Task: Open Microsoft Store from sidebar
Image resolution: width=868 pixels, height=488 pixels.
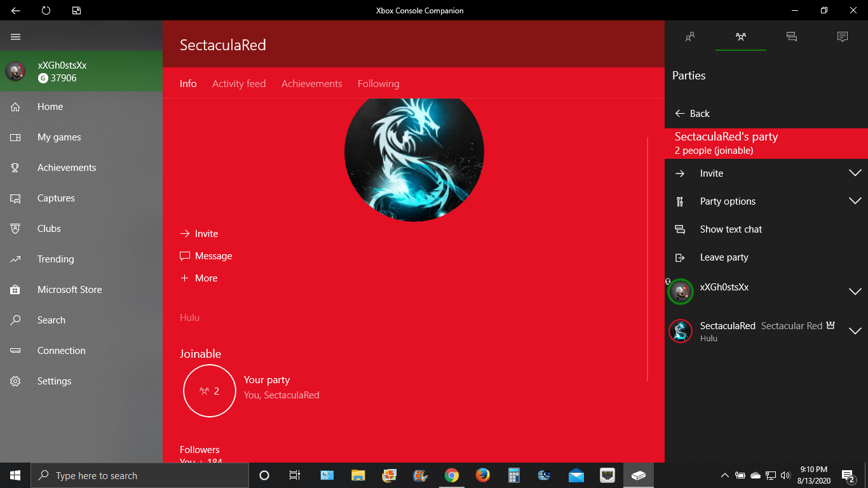Action: (69, 290)
